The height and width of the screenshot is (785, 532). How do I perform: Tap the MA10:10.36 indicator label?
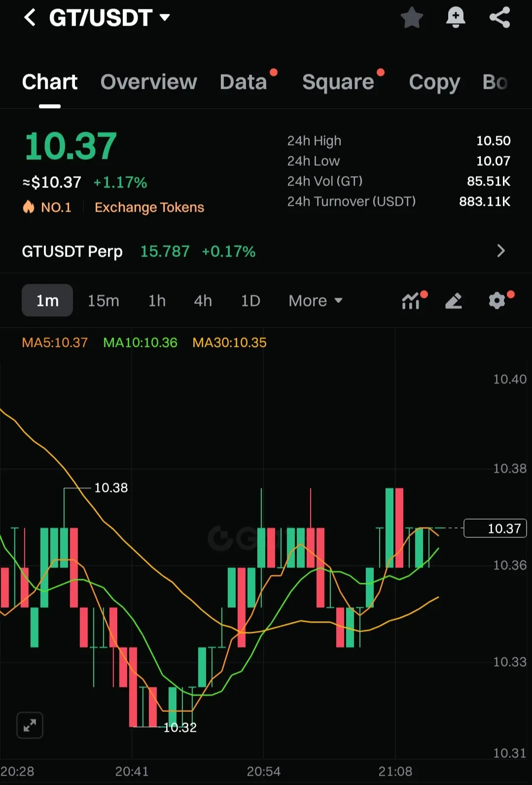[140, 342]
